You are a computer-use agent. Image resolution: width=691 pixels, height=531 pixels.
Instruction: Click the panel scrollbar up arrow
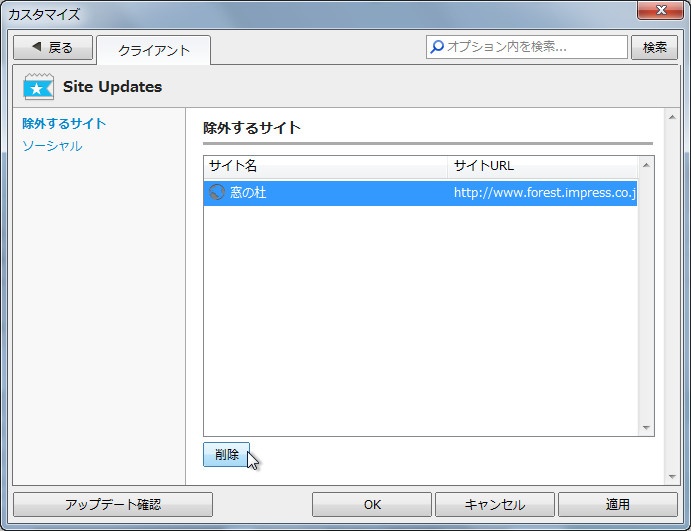tap(672, 117)
